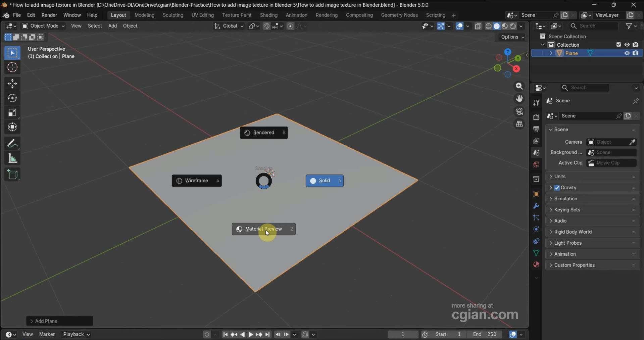The image size is (644, 340).
Task: Activate the Rotate tool
Action: [x=12, y=98]
